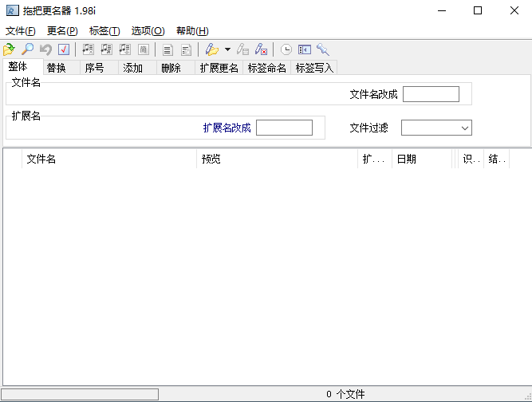The image size is (532, 402).
Task: Switch to the 扩展更名 tab
Action: click(x=219, y=68)
